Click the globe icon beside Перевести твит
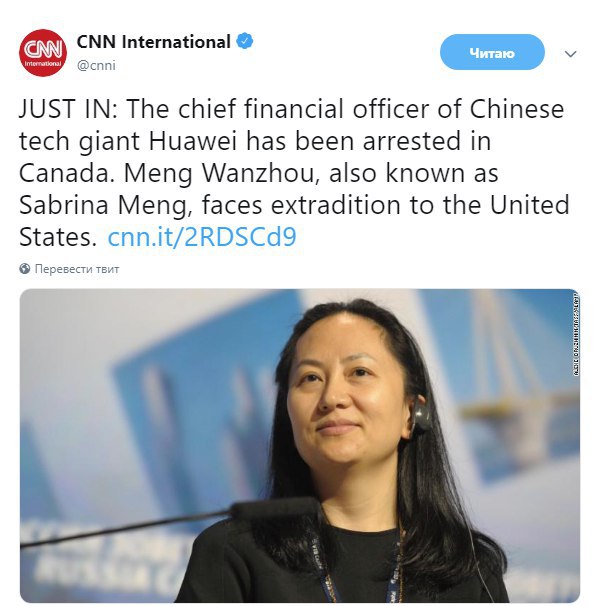This screenshot has height=606, width=606. pos(25,269)
